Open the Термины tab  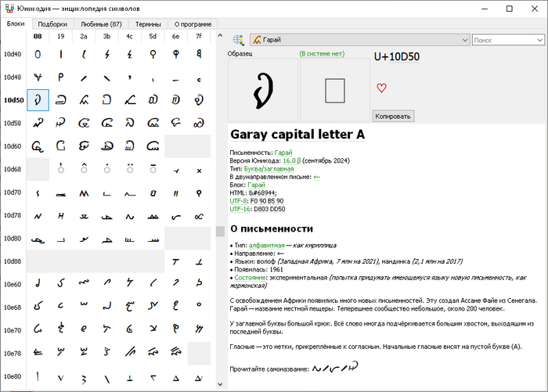[148, 24]
